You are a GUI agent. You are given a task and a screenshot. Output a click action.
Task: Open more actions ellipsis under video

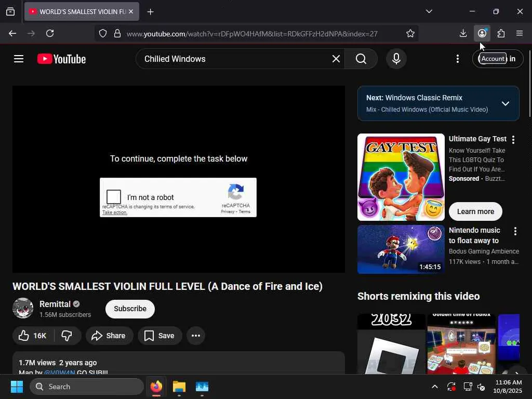(x=196, y=336)
